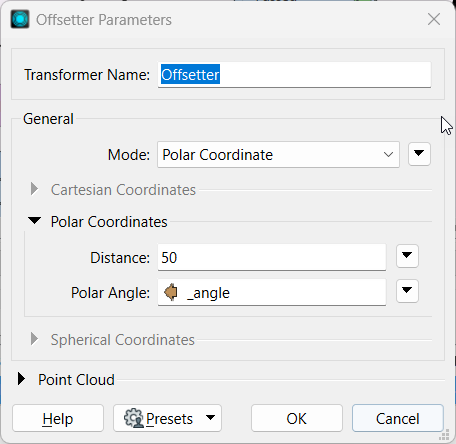
Task: Open the Presets drop-down arrow
Action: pos(210,417)
